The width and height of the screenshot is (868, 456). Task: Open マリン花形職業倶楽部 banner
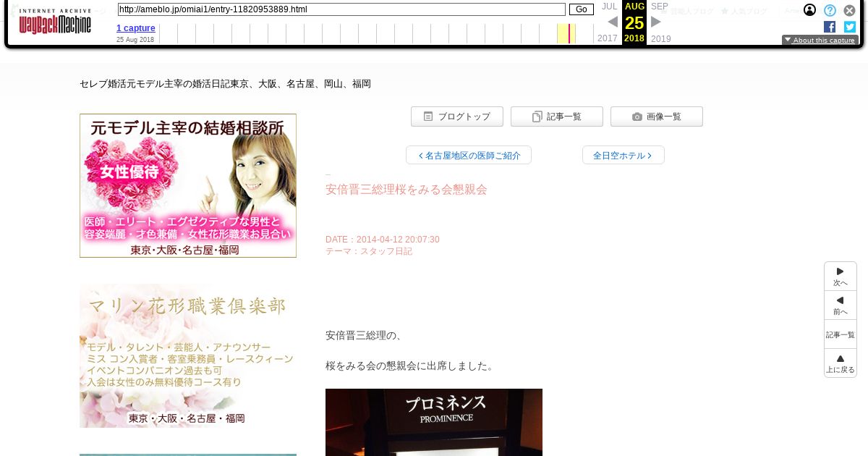tap(188, 355)
